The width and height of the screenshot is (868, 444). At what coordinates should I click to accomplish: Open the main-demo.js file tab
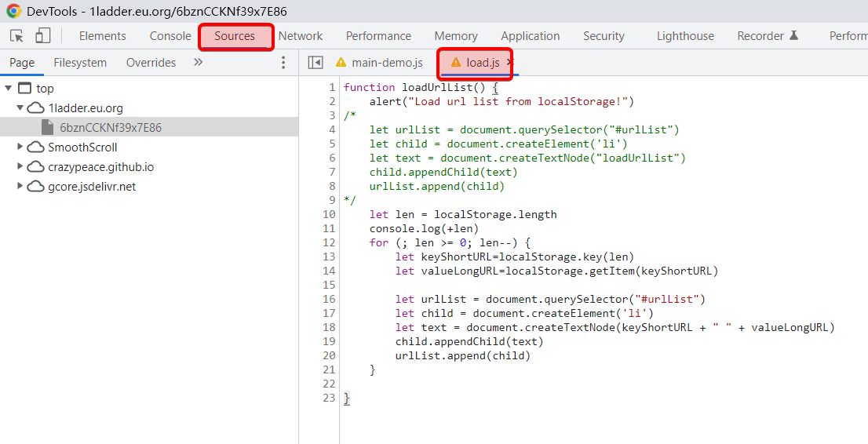[x=386, y=63]
